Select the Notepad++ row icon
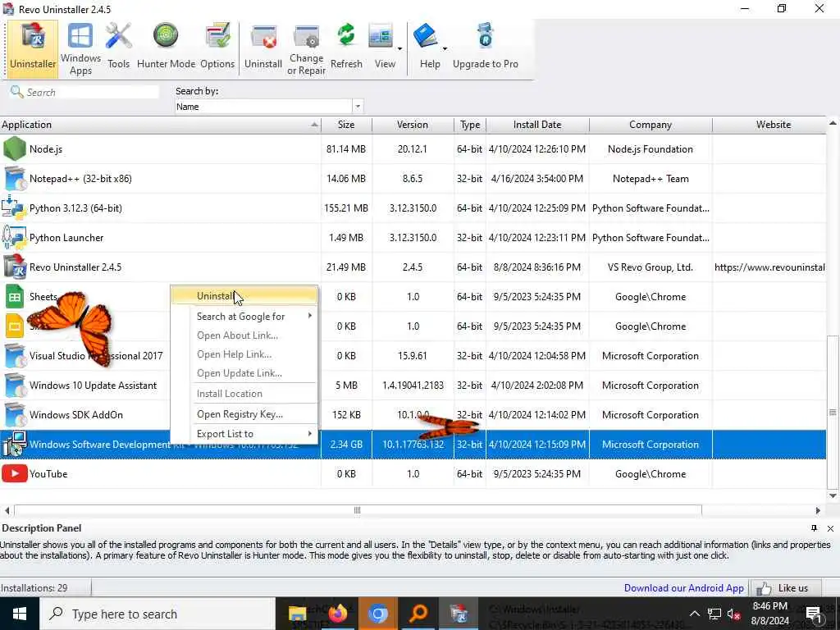The image size is (840, 630). coord(15,178)
